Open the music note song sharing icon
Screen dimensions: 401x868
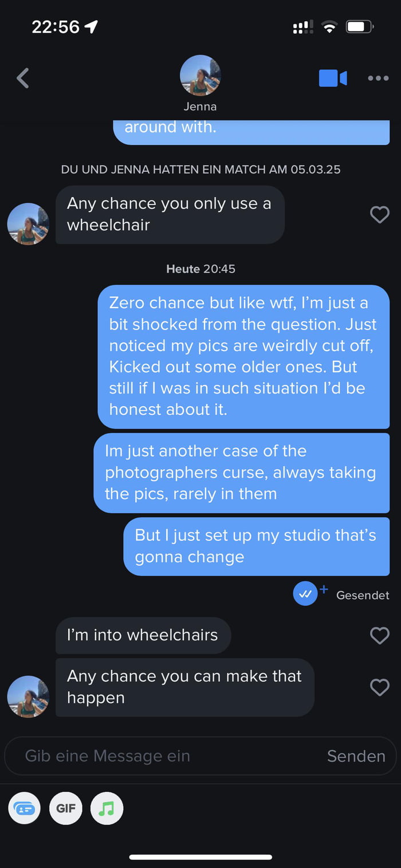click(107, 808)
